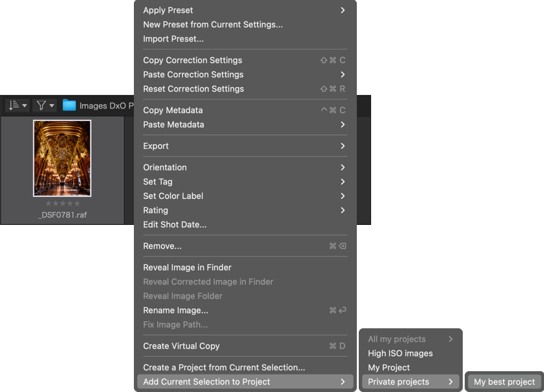
Task: Open the sort order icon dropdown
Action: [x=18, y=105]
